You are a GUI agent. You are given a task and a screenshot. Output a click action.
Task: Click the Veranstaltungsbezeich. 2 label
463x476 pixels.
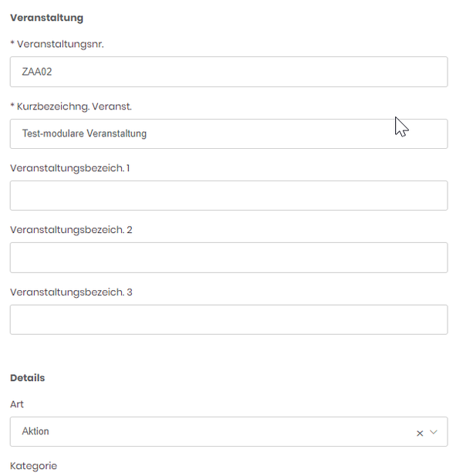71,230
